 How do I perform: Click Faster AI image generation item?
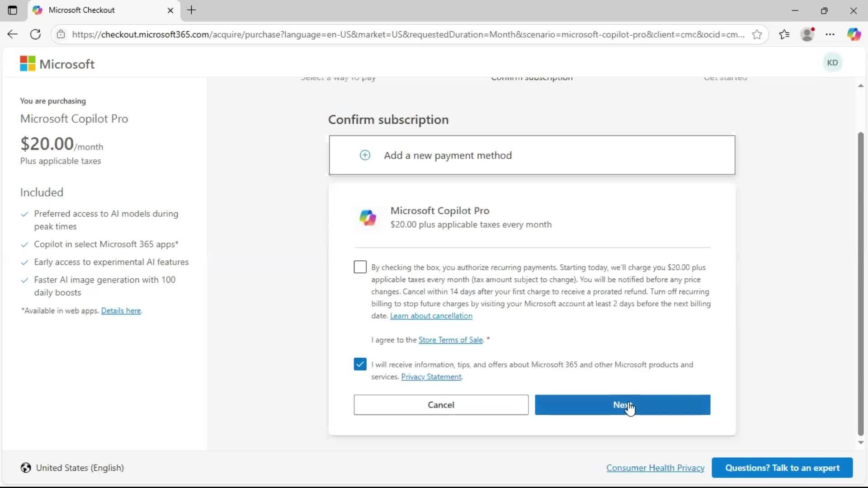click(x=105, y=286)
